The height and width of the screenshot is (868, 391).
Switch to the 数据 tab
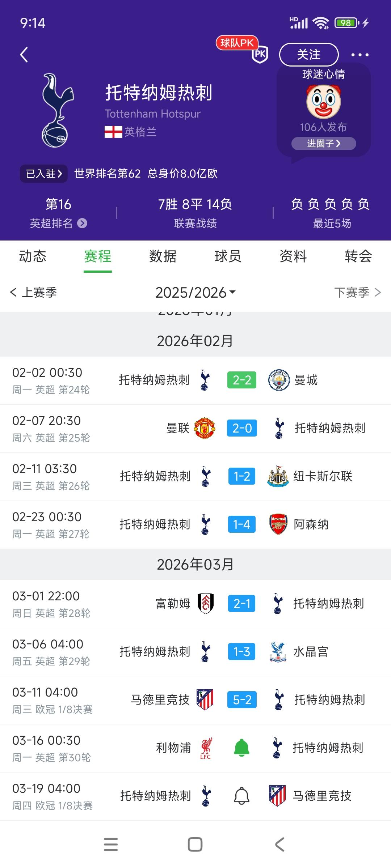(x=163, y=256)
